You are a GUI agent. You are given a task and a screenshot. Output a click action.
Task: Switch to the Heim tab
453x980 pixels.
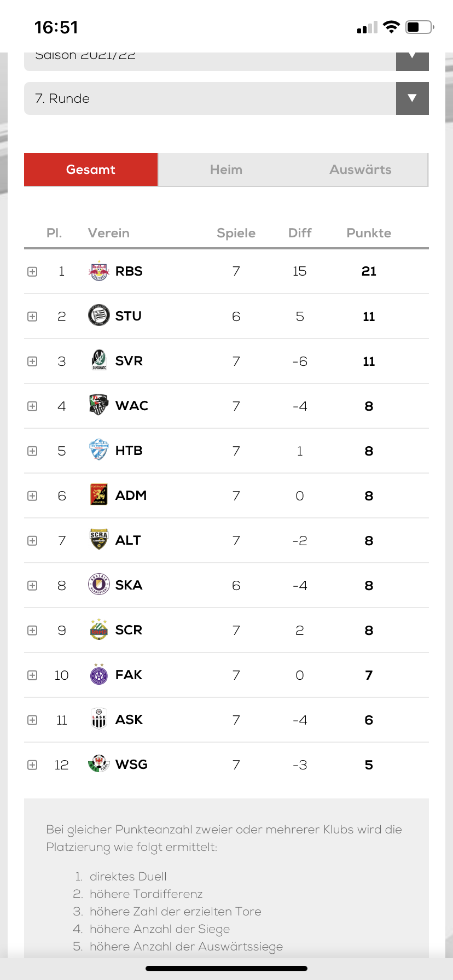pos(226,170)
